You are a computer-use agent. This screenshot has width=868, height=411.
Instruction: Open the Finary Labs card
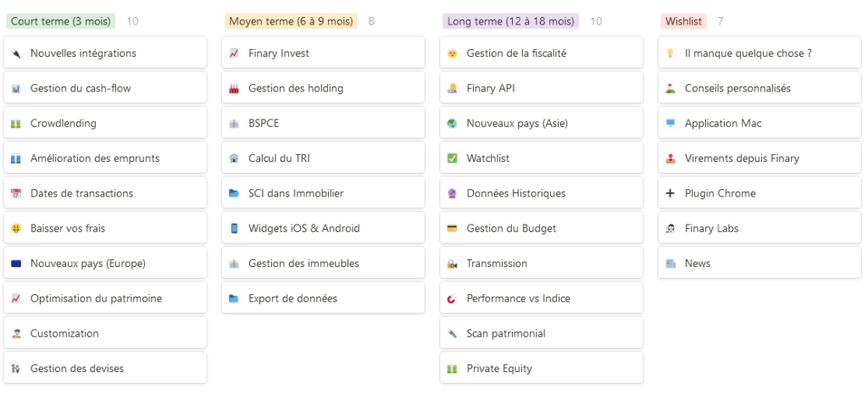coord(759,229)
